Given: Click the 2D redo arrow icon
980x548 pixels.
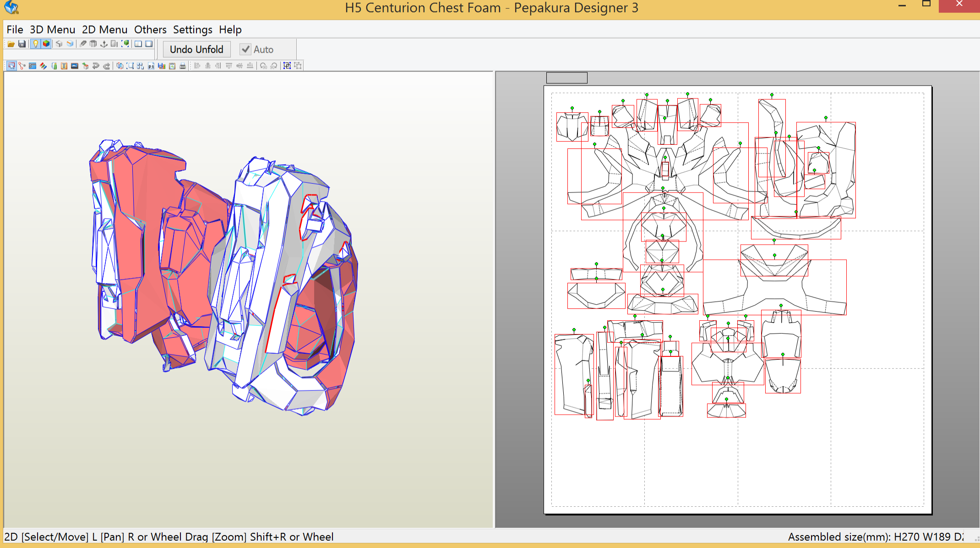Looking at the screenshot, I should [106, 66].
